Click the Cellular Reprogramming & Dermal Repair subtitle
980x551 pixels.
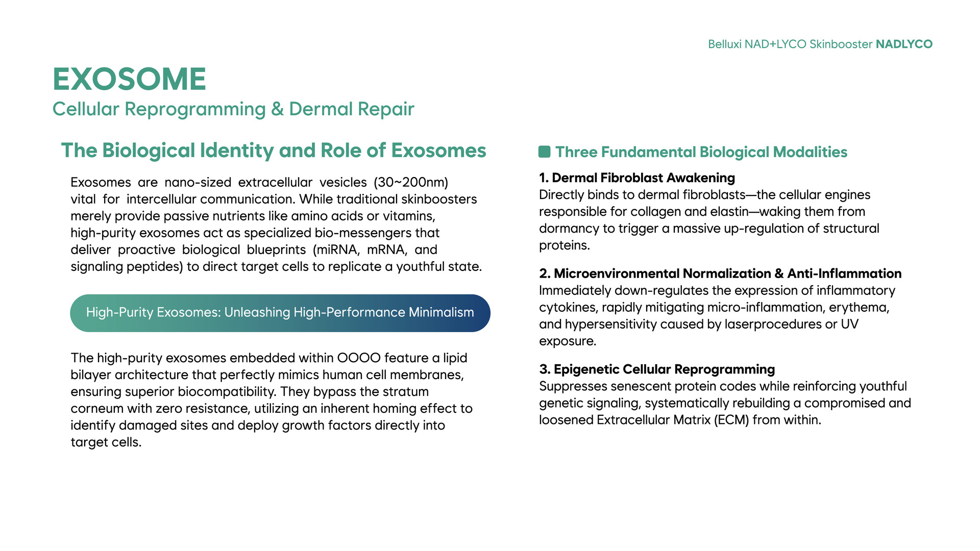[x=233, y=109]
